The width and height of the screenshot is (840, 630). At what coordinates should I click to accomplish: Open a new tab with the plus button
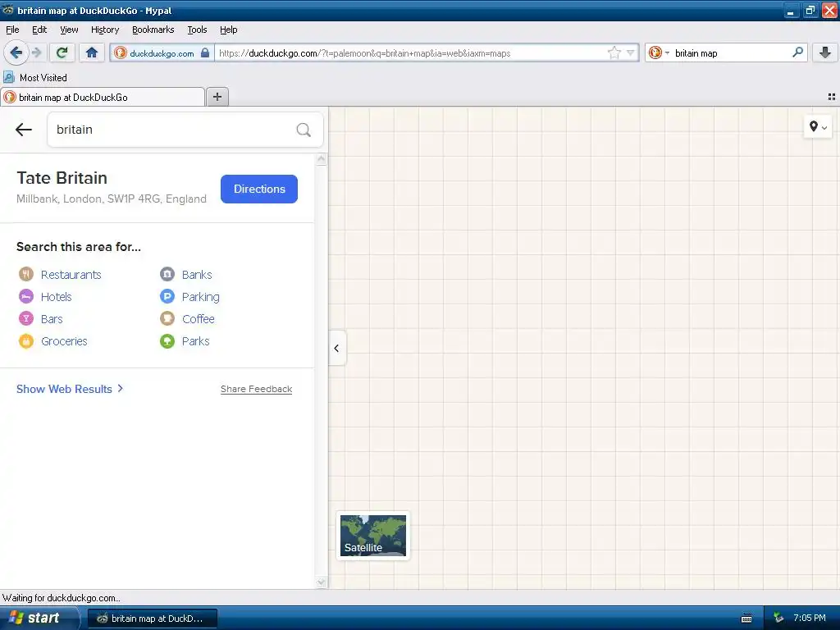[x=217, y=97]
